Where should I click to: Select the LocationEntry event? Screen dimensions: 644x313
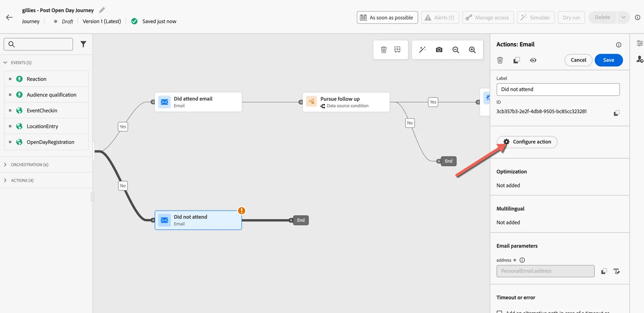click(46, 126)
